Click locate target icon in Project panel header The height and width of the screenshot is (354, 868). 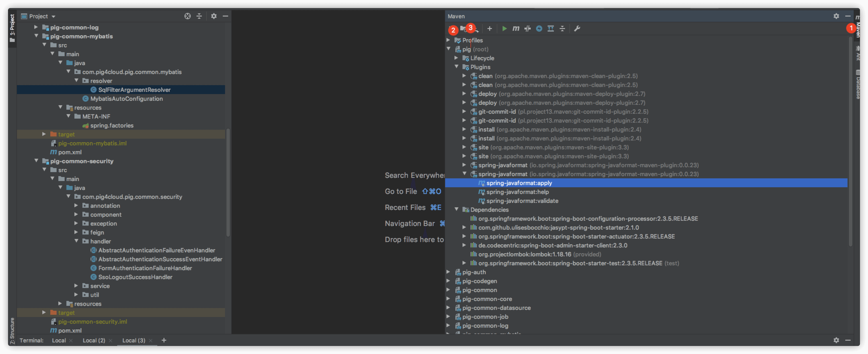(187, 16)
